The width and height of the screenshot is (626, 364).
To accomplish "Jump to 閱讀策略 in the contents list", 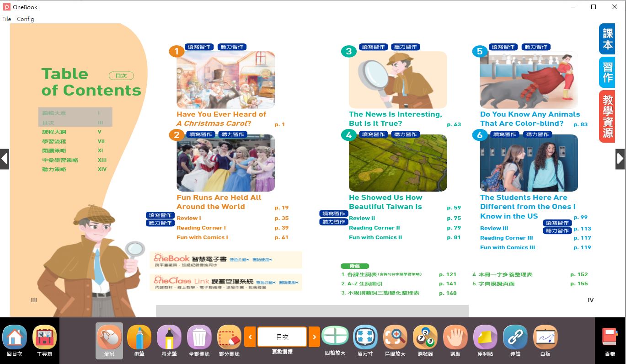I will [54, 151].
